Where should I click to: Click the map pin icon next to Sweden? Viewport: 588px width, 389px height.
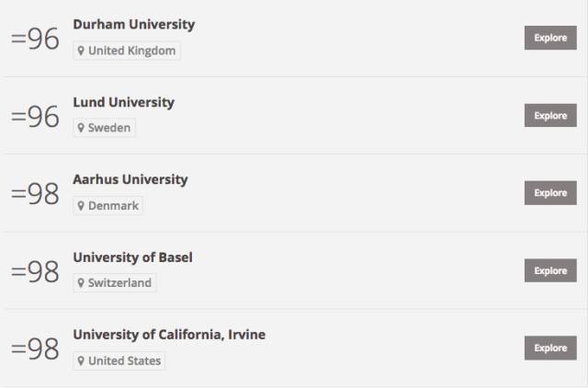pos(81,128)
